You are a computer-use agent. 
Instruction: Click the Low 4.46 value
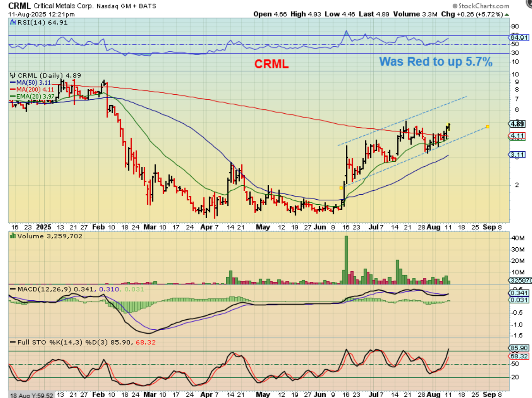click(x=339, y=14)
